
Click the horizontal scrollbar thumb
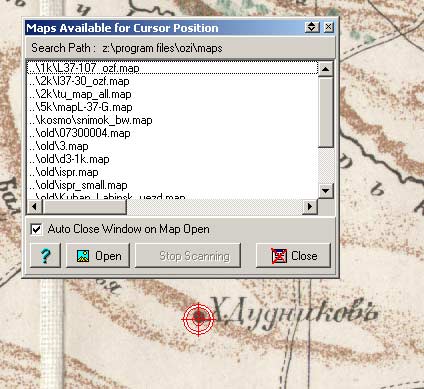84,207
